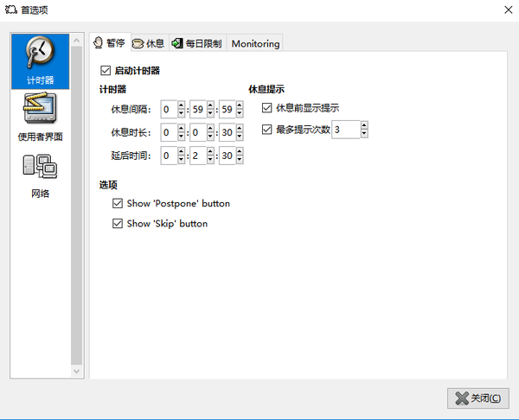Decrease 休息间隔 minutes with down arrow
The width and height of the screenshot is (519, 420).
[x=210, y=113]
